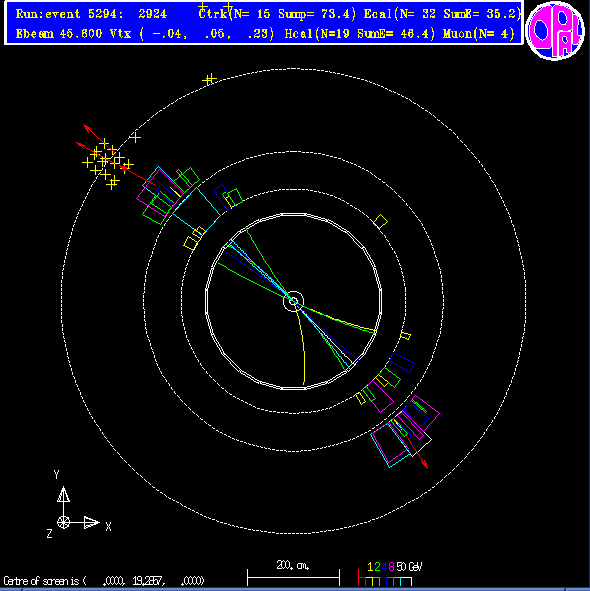Click the lone yellow calorimeter box upper right
The image size is (590, 591).
coord(380,221)
